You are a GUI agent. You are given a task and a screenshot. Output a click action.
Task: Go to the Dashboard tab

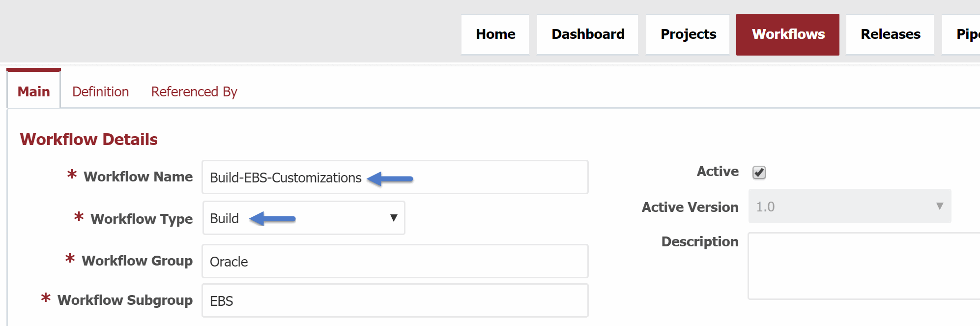[x=587, y=34]
